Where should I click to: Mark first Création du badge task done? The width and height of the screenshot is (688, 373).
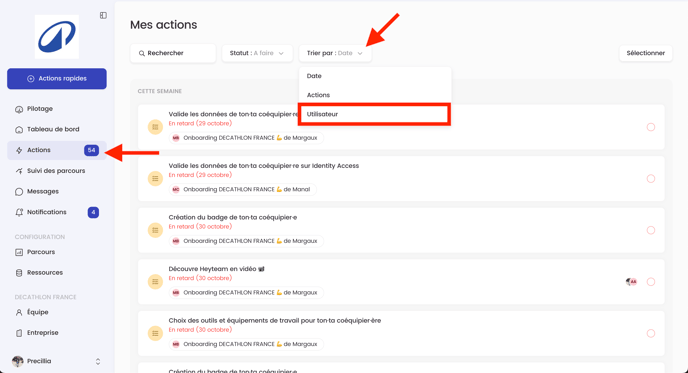(x=651, y=230)
